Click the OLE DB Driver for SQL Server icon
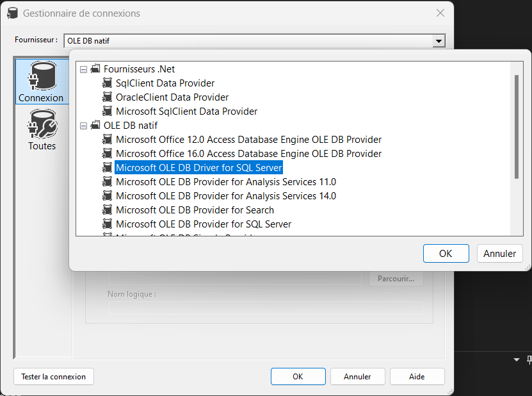 [107, 168]
